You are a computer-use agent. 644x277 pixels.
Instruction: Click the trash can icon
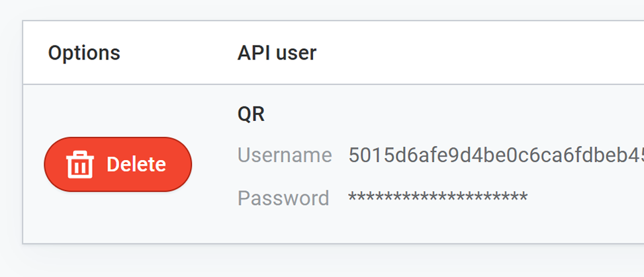pos(81,165)
